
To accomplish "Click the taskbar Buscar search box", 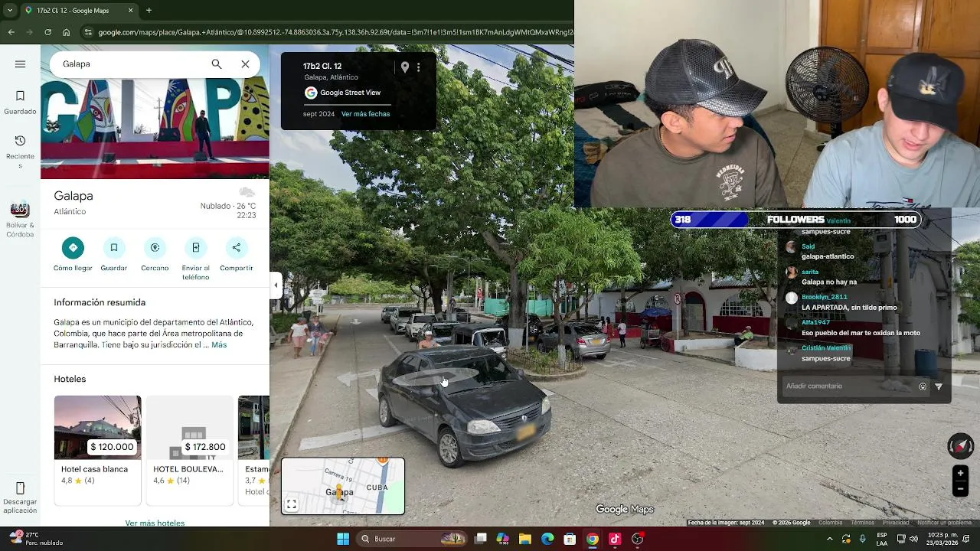I will click(413, 539).
